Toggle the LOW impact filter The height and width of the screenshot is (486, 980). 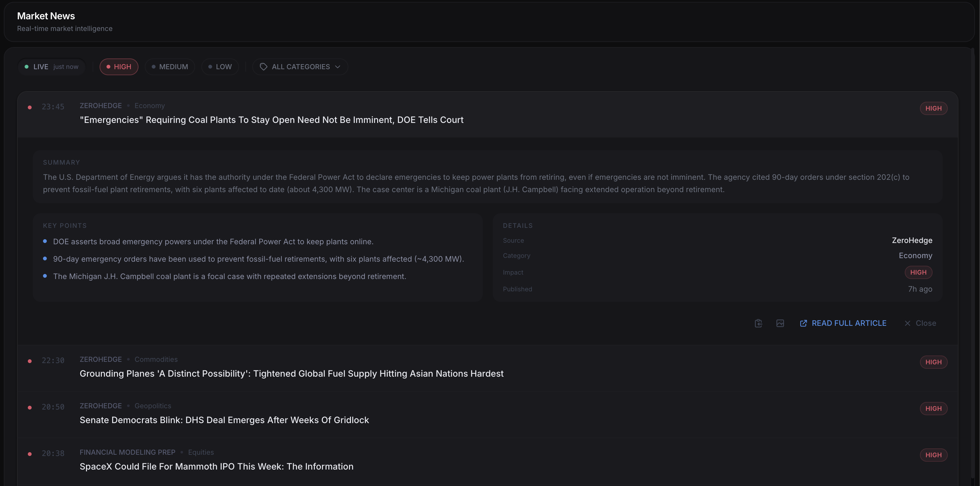220,67
